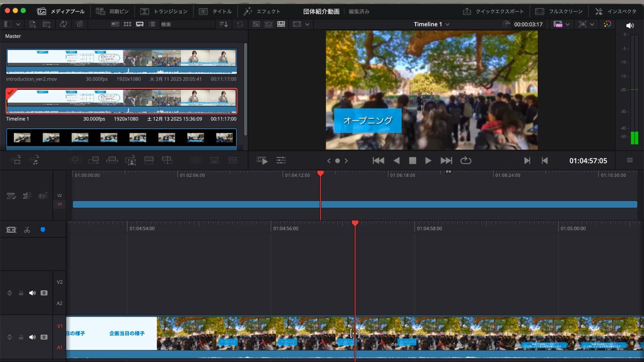The image size is (644, 362).
Task: Click the sort media pool icon
Action: pos(224,24)
